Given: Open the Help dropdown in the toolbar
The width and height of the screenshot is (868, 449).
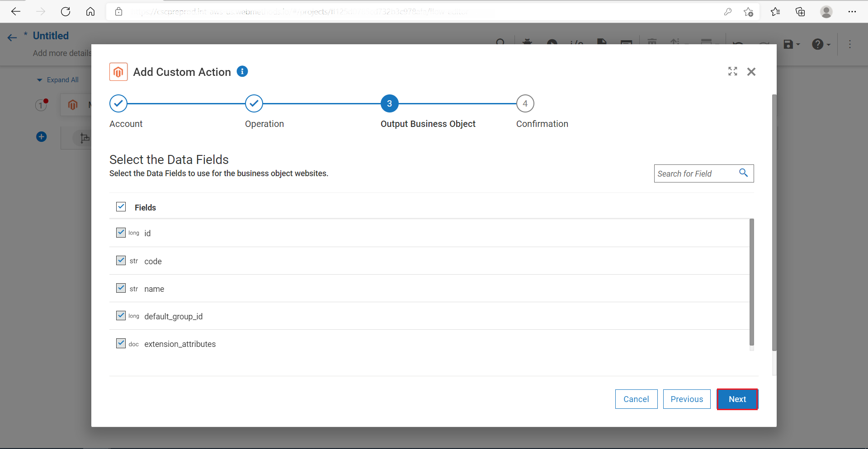Looking at the screenshot, I should 821,44.
